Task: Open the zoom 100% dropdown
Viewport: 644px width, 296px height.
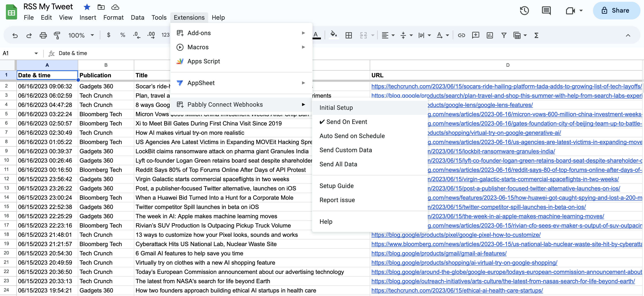Action: click(x=81, y=35)
